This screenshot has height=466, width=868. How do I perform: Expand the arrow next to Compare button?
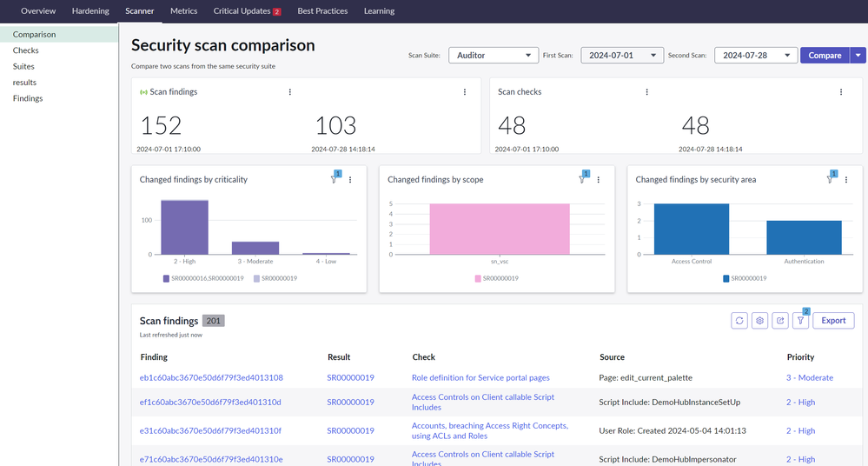click(x=858, y=56)
